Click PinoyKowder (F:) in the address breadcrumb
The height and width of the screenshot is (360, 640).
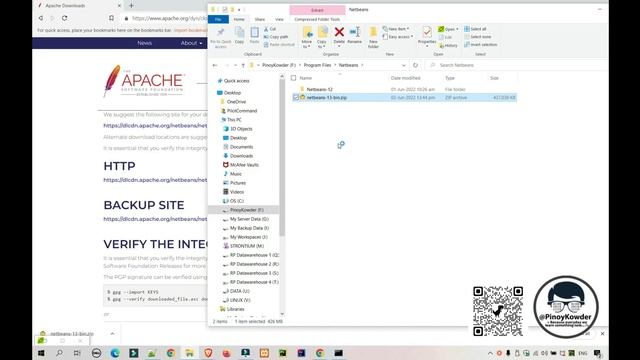[x=279, y=65]
